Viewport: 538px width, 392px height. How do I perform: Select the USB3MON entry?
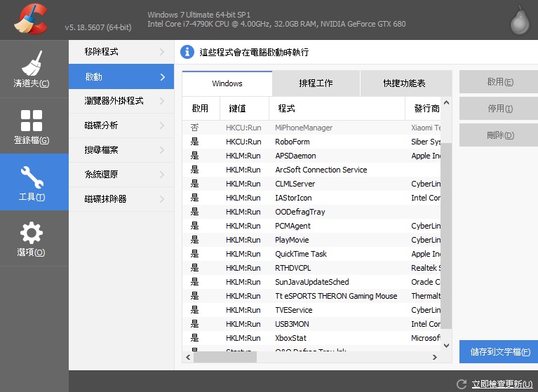coord(311,324)
